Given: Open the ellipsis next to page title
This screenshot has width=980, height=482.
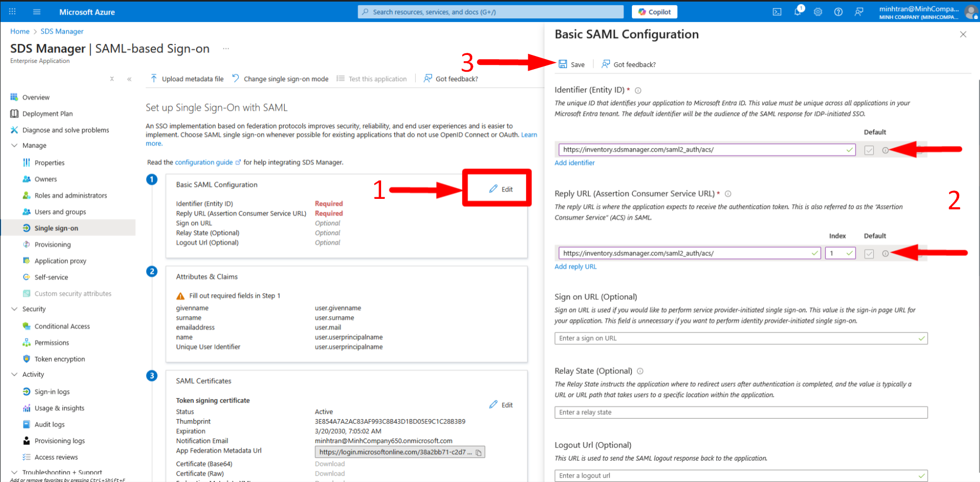Looking at the screenshot, I should tap(226, 49).
